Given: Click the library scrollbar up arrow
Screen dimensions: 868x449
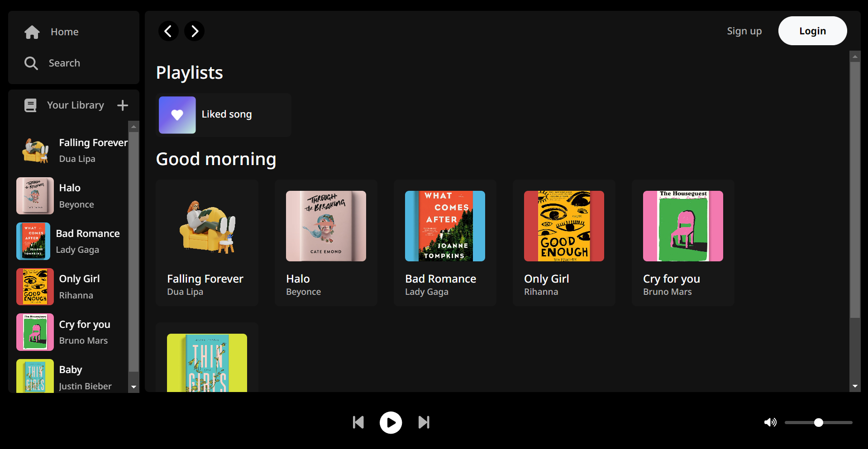Looking at the screenshot, I should (x=134, y=127).
